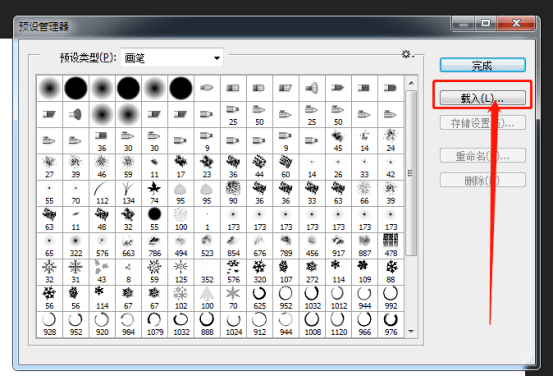Select the maple leaf brush 74

pyautogui.click(x=154, y=193)
